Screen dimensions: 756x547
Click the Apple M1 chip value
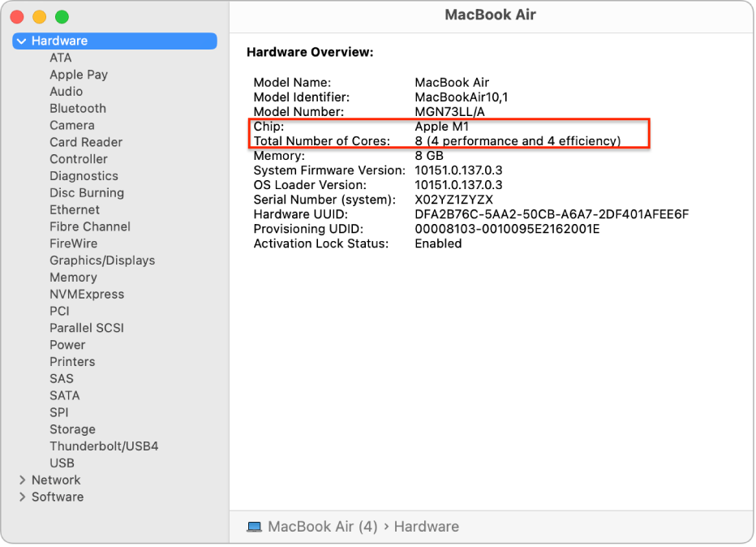coord(441,127)
